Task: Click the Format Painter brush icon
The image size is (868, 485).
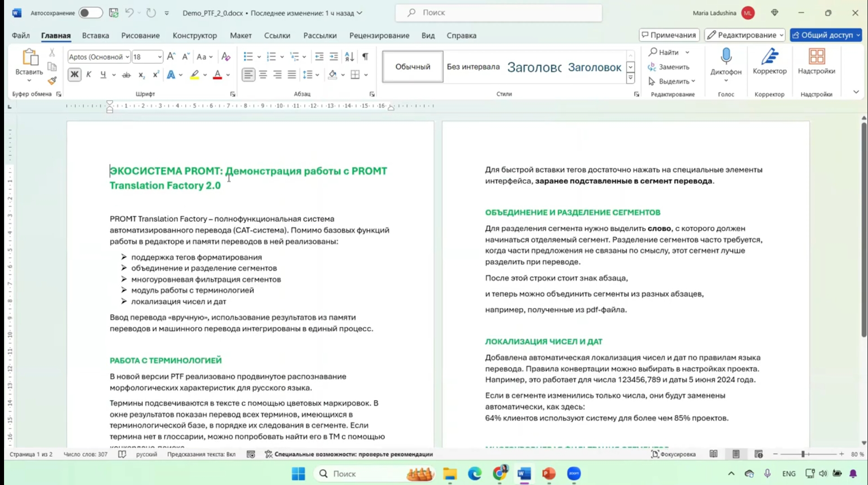Action: [52, 81]
